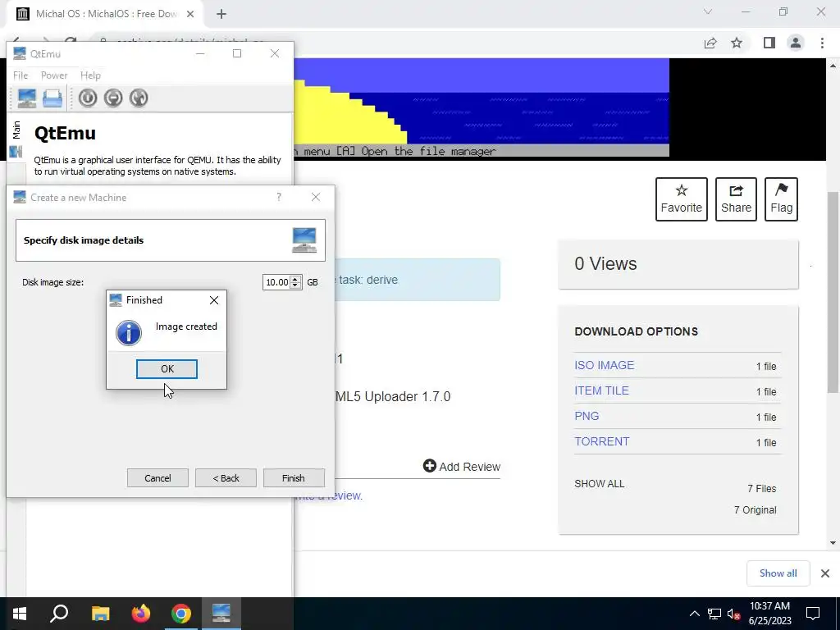Image resolution: width=840 pixels, height=630 pixels.
Task: Click the open machine toolbar icon in QtEmu
Action: coord(52,98)
